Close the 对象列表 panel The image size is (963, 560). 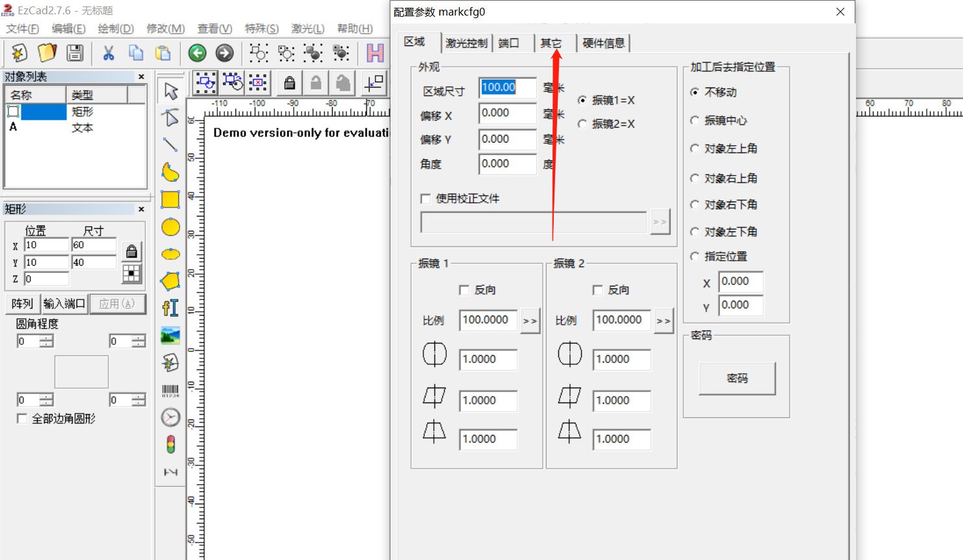click(141, 76)
